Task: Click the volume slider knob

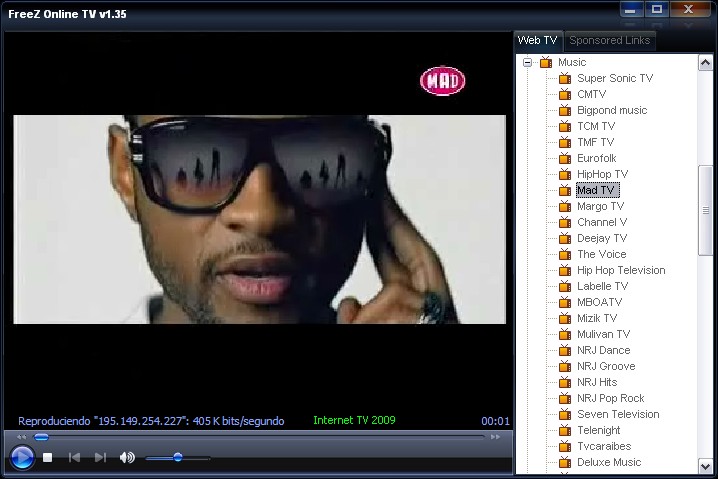Action: [x=178, y=457]
